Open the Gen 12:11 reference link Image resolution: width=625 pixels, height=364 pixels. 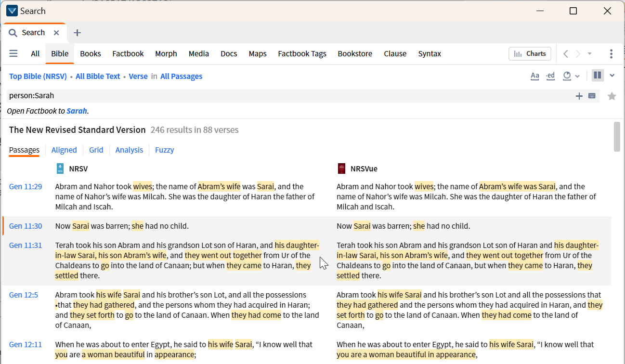pyautogui.click(x=26, y=344)
